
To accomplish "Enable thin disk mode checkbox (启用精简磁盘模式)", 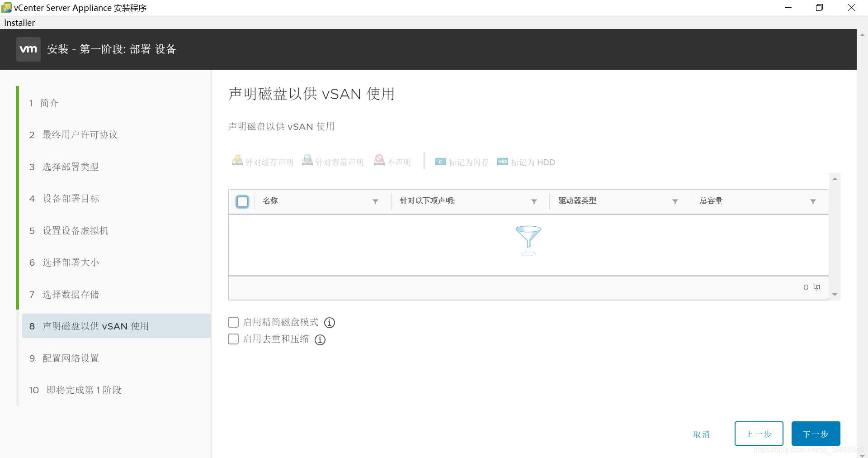I will [x=233, y=322].
